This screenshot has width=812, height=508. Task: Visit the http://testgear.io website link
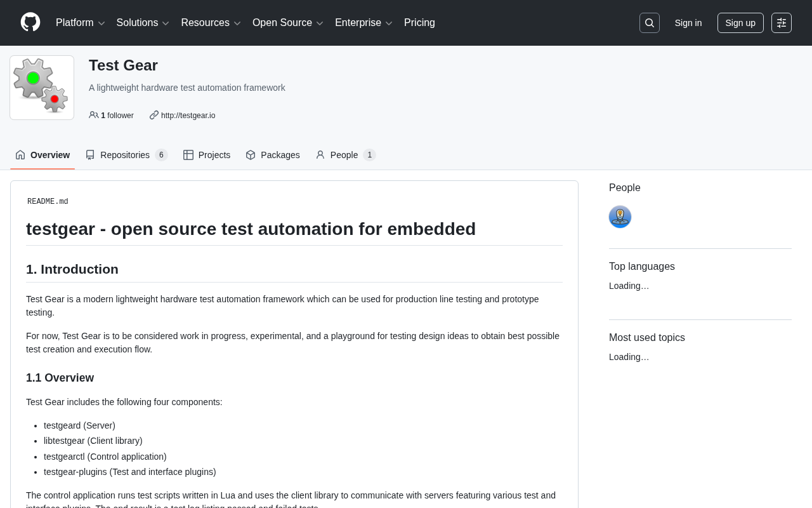coord(188,116)
